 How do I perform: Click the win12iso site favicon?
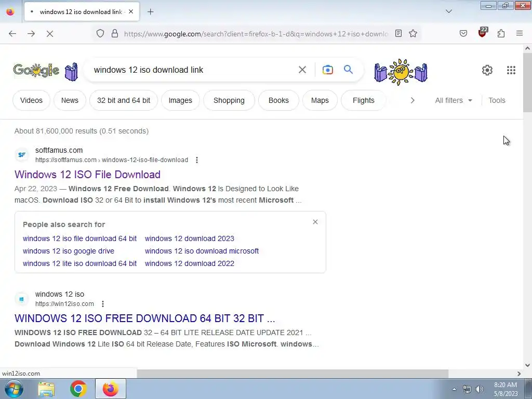tap(22, 299)
